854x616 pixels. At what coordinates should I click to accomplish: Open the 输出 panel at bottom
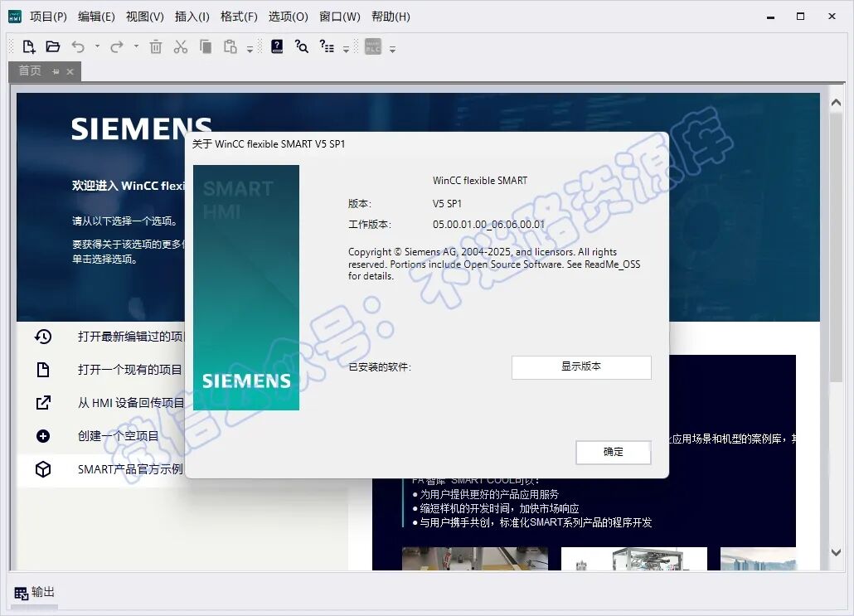click(34, 593)
